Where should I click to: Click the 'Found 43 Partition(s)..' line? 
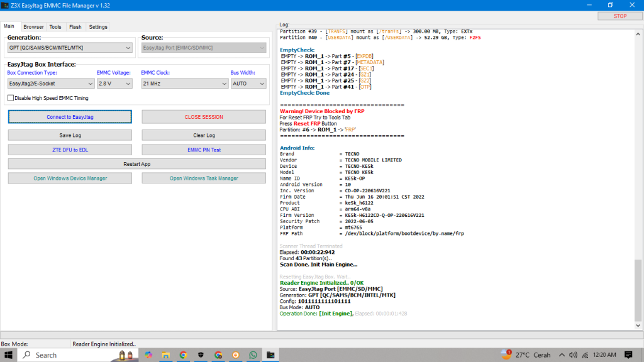[x=306, y=258]
